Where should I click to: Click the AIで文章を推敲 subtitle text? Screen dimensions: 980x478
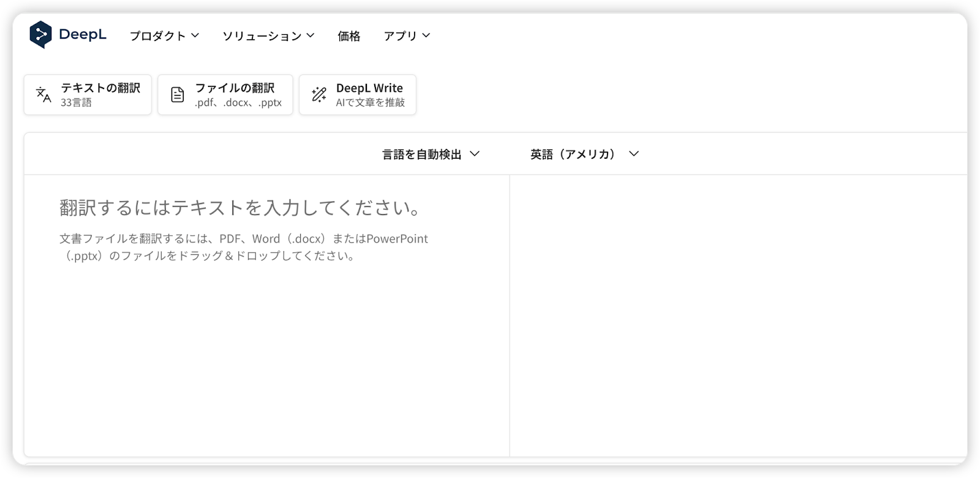370,103
